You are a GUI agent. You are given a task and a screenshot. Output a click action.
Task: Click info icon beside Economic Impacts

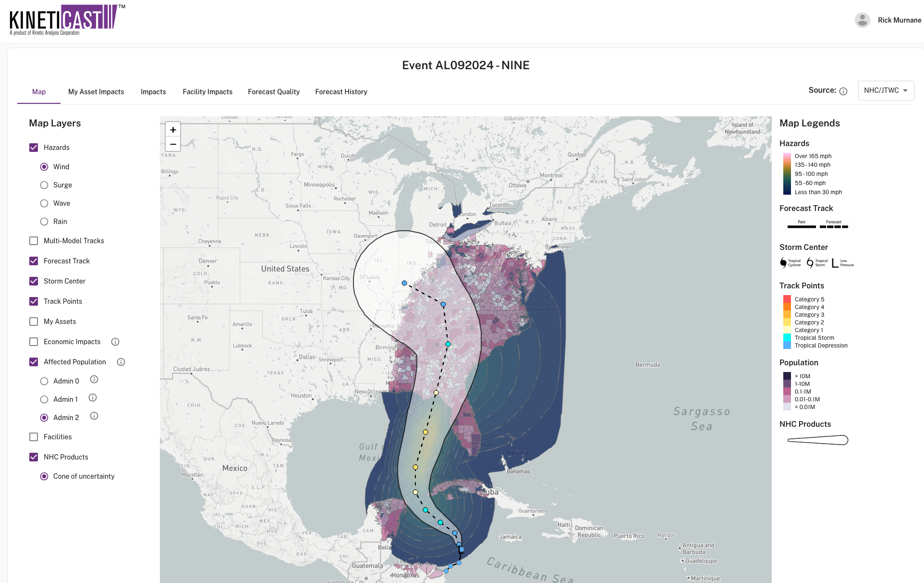coord(115,342)
